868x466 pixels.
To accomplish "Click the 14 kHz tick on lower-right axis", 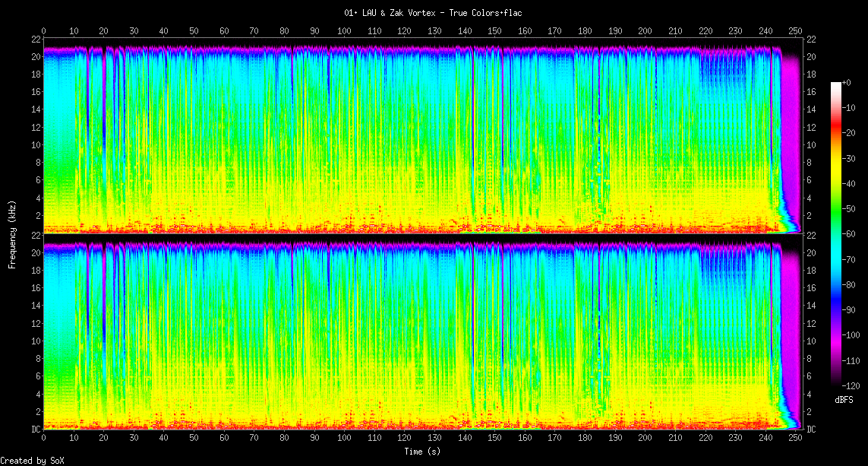I will coord(811,306).
